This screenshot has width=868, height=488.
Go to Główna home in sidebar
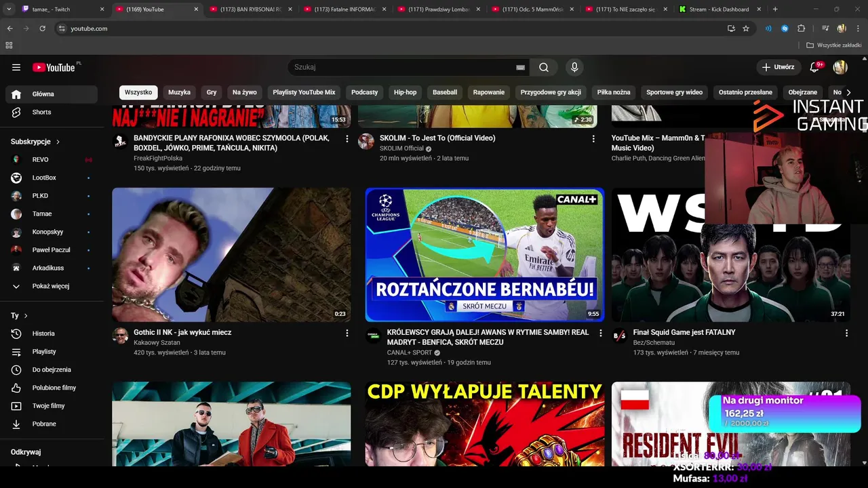[x=52, y=94]
